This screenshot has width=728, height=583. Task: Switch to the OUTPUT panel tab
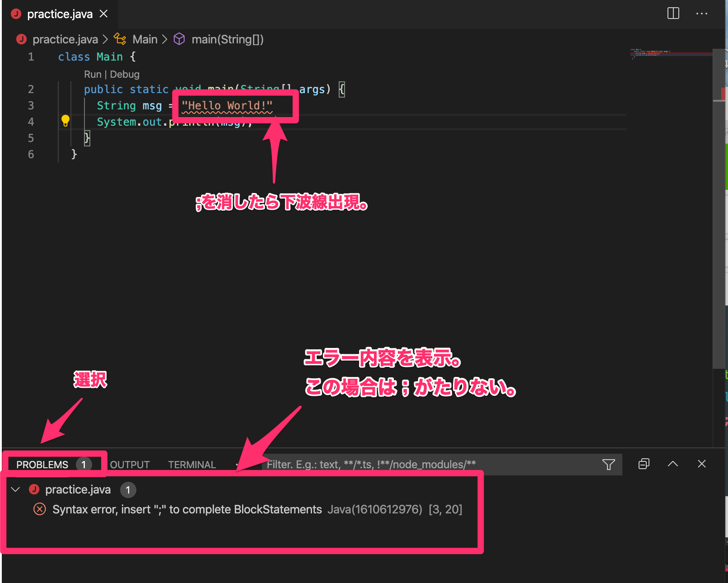click(130, 465)
